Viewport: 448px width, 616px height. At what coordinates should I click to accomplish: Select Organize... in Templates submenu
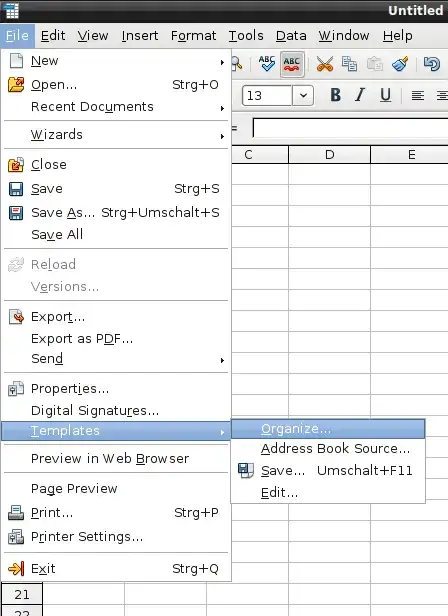point(328,429)
